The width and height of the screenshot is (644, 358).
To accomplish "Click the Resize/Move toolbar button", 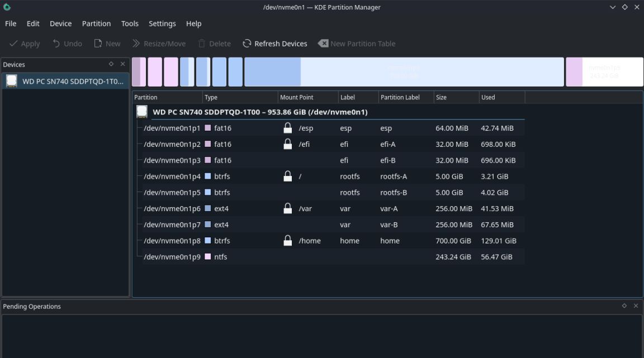I will tap(159, 44).
